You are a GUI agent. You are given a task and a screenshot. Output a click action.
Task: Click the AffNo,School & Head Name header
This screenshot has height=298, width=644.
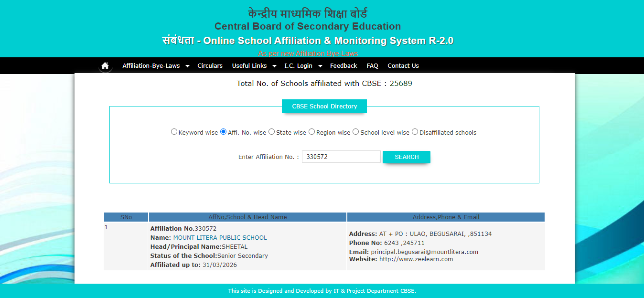coord(247,217)
